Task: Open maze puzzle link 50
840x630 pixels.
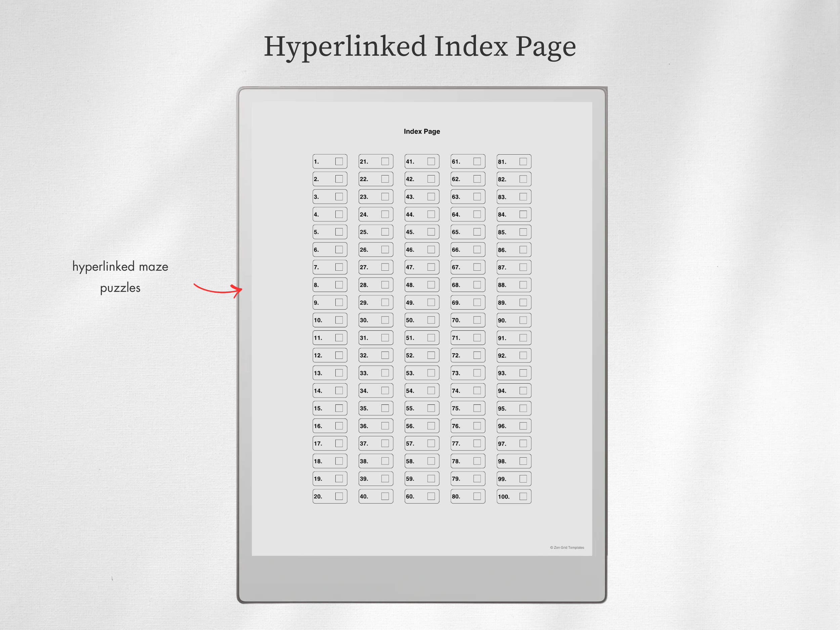Action: [x=422, y=320]
